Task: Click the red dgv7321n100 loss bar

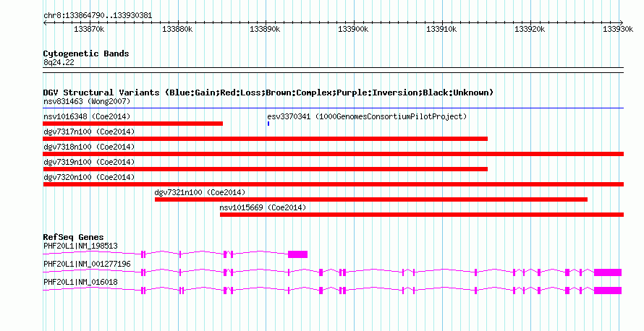Action: pyautogui.click(x=371, y=199)
